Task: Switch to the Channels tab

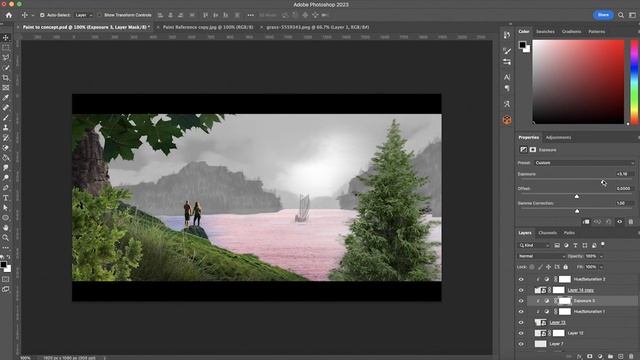Action: (547, 233)
